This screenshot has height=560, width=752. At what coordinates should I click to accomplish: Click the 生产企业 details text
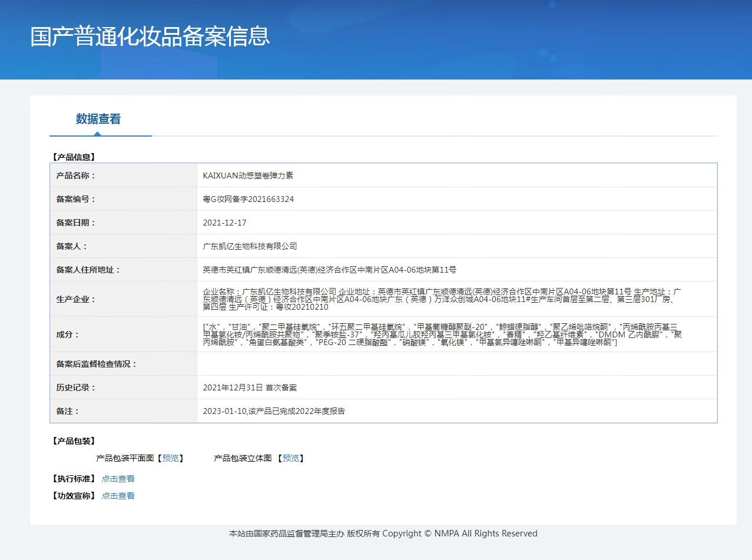442,299
